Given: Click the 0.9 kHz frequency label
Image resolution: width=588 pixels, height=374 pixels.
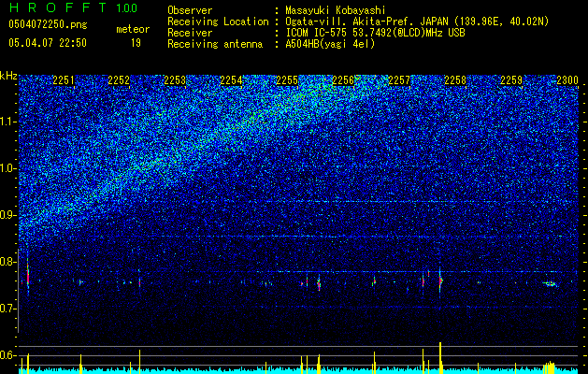Looking at the screenshot, I should 8,215.
